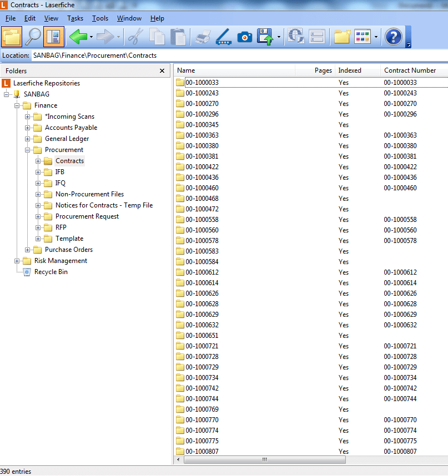The width and height of the screenshot is (448, 476).
Task: Launch scanning with the scanner icon
Action: point(224,37)
